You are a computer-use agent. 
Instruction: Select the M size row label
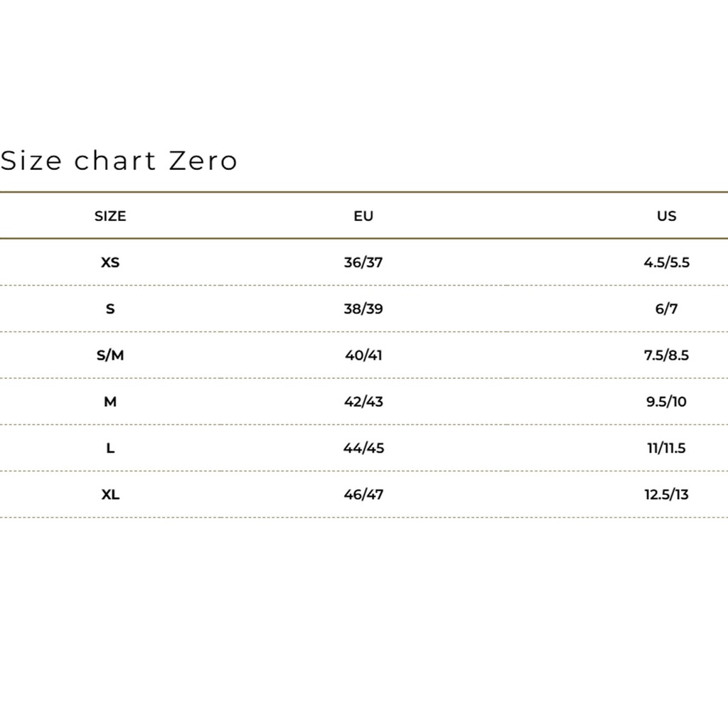point(110,402)
